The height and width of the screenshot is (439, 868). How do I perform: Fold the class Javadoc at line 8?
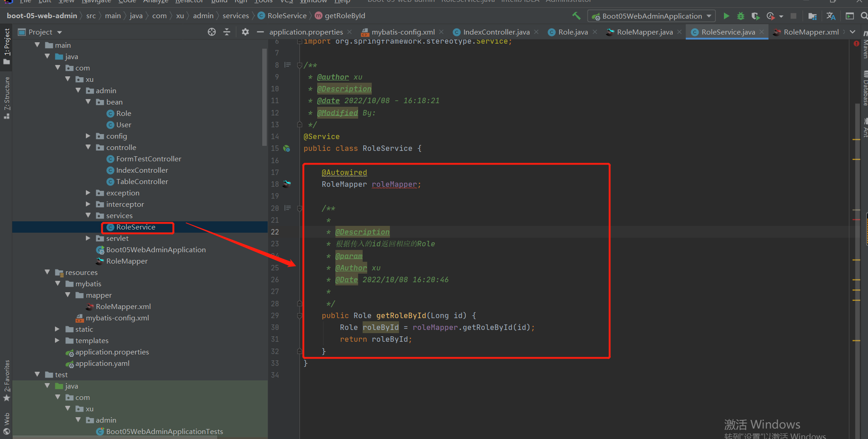pos(299,65)
